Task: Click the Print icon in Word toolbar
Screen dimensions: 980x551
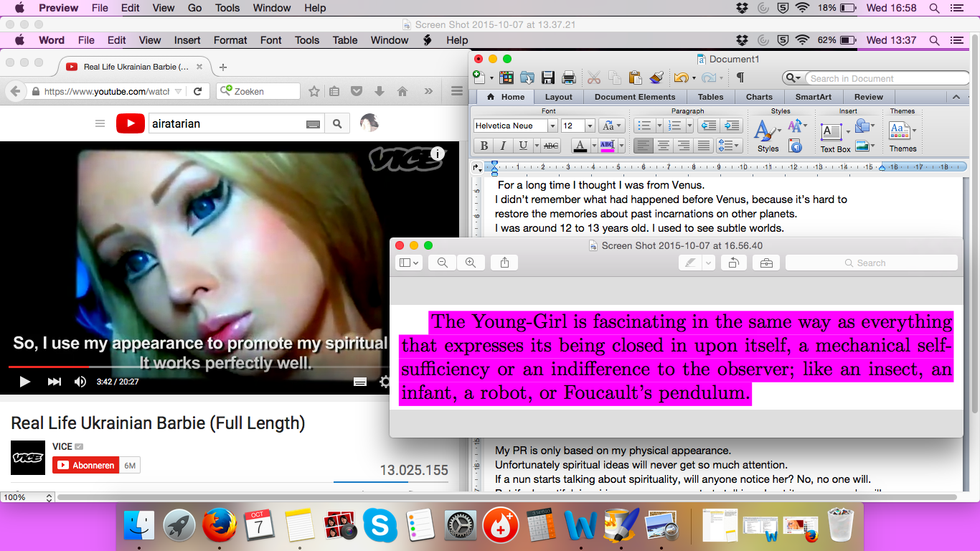Action: pyautogui.click(x=569, y=78)
